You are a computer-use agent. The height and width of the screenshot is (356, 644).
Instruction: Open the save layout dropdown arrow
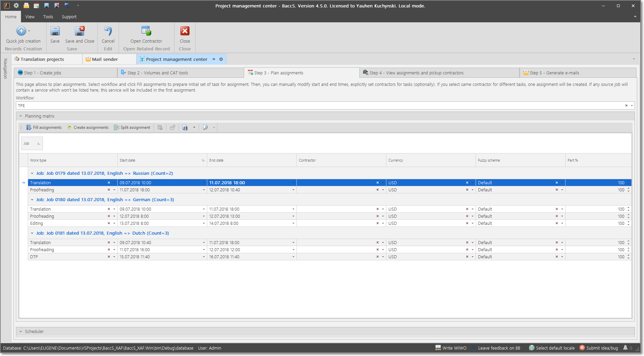(194, 127)
